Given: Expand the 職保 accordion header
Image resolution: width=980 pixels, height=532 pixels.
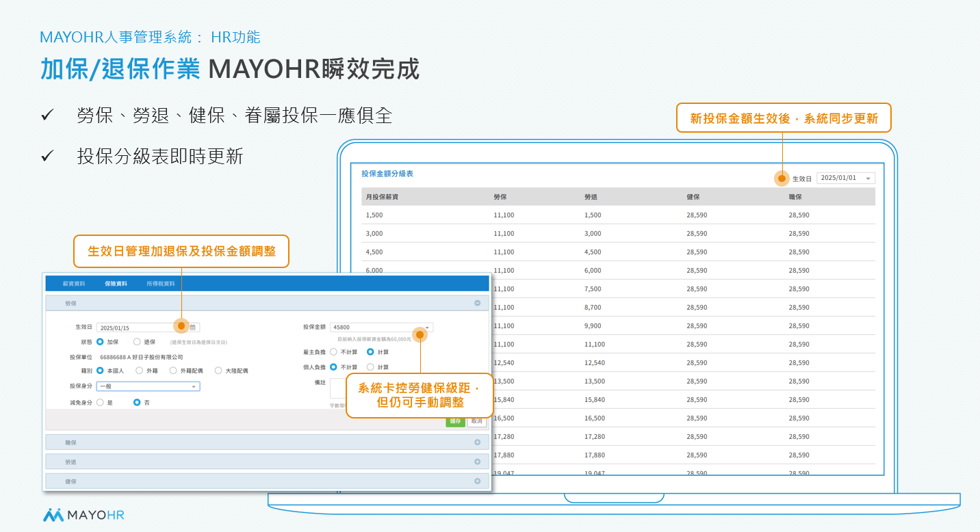Looking at the screenshot, I should click(267, 442).
